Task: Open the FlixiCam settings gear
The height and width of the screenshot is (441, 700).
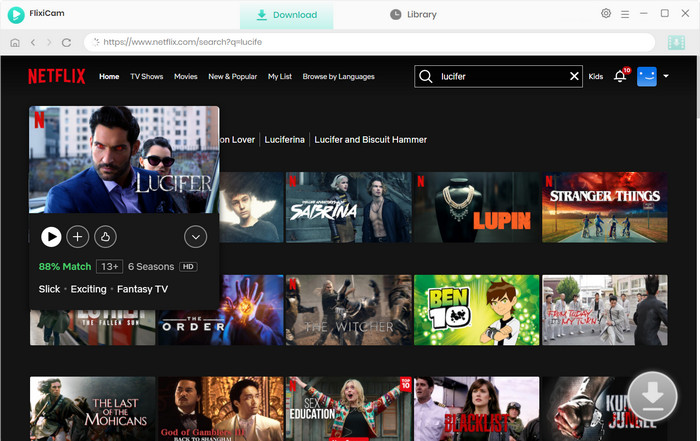Action: 606,13
